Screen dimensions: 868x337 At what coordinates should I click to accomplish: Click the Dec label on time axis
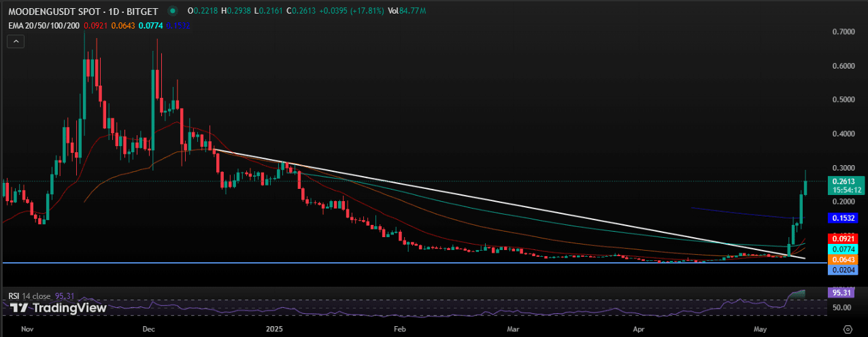[150, 329]
